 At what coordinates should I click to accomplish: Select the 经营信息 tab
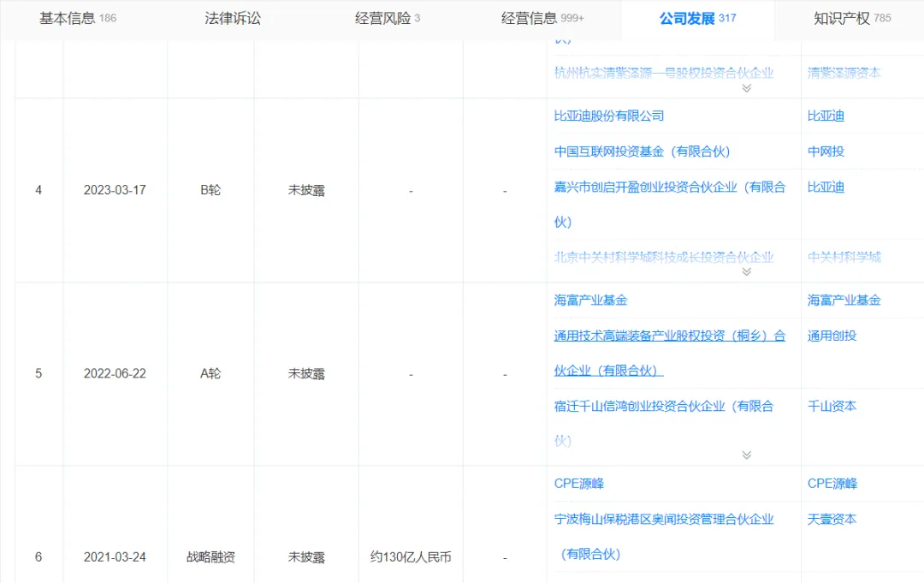[542, 18]
